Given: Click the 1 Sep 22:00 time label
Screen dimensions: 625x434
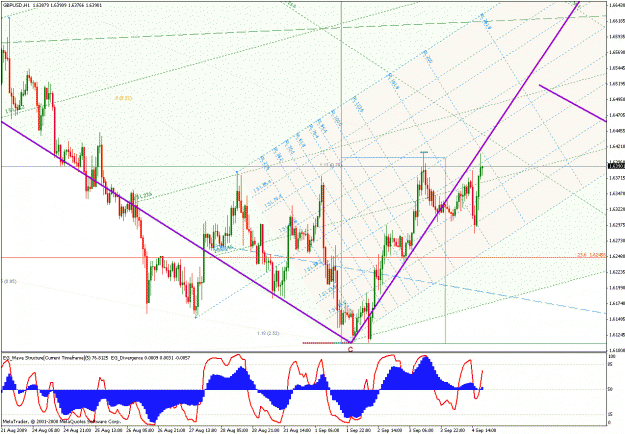Looking at the screenshot, I should [360, 430].
